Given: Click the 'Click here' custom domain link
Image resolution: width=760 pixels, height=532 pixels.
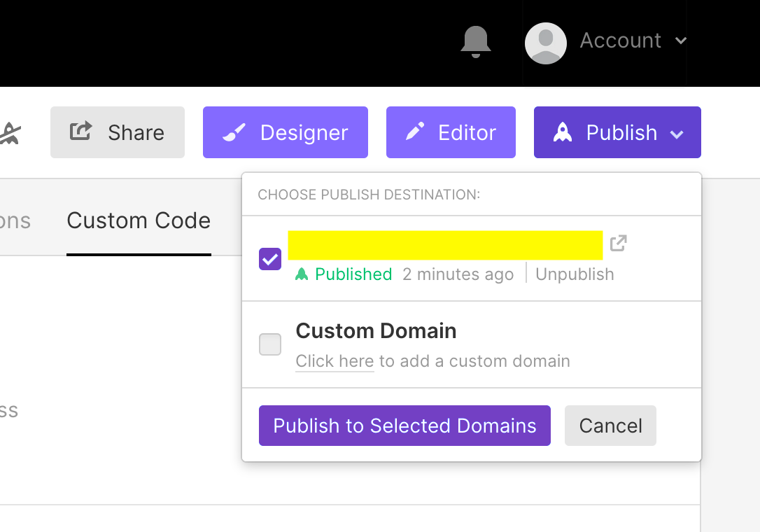Looking at the screenshot, I should (335, 361).
